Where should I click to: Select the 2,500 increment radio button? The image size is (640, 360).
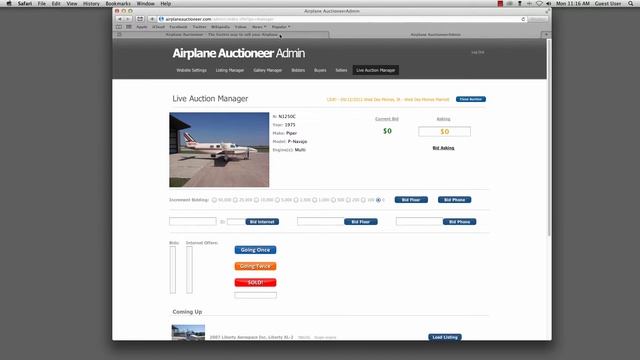point(296,200)
